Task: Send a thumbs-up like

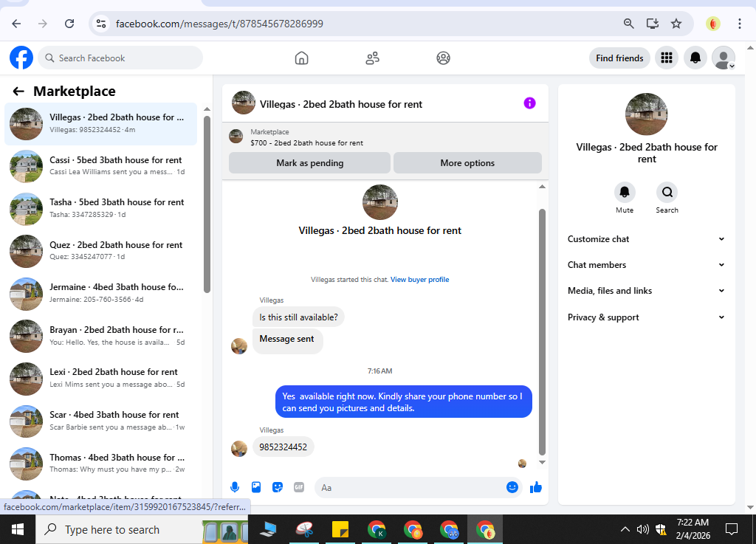Action: pyautogui.click(x=536, y=487)
